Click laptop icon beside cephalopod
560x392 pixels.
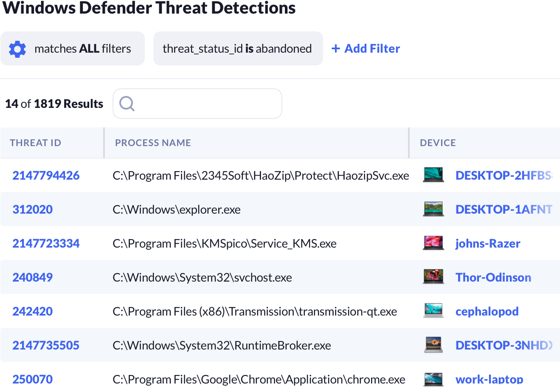[433, 311]
